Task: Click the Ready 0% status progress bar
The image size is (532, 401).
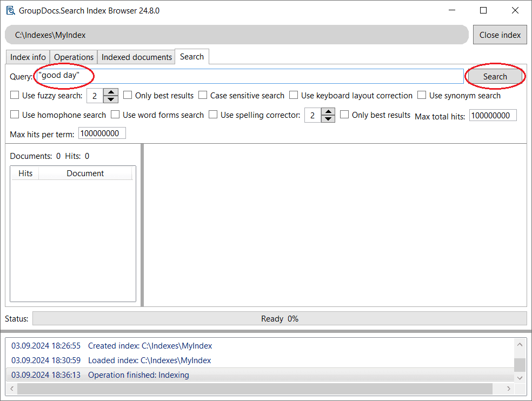Action: [x=280, y=318]
